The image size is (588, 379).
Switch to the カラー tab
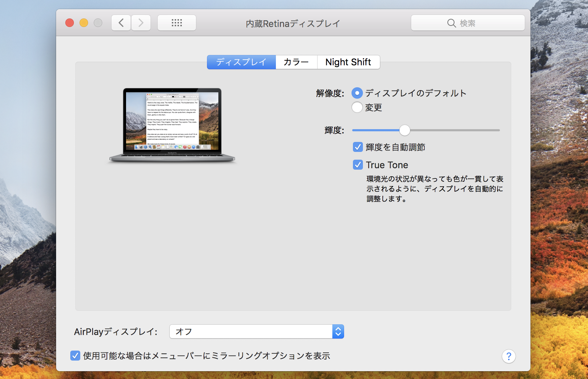(x=296, y=62)
